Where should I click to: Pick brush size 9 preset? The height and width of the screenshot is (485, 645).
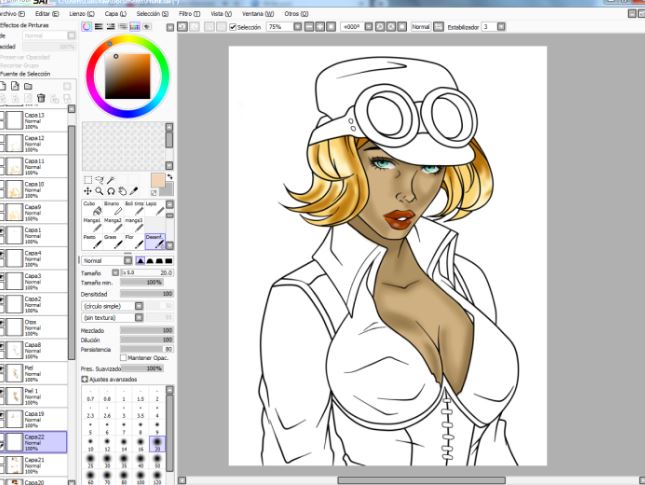(157, 427)
